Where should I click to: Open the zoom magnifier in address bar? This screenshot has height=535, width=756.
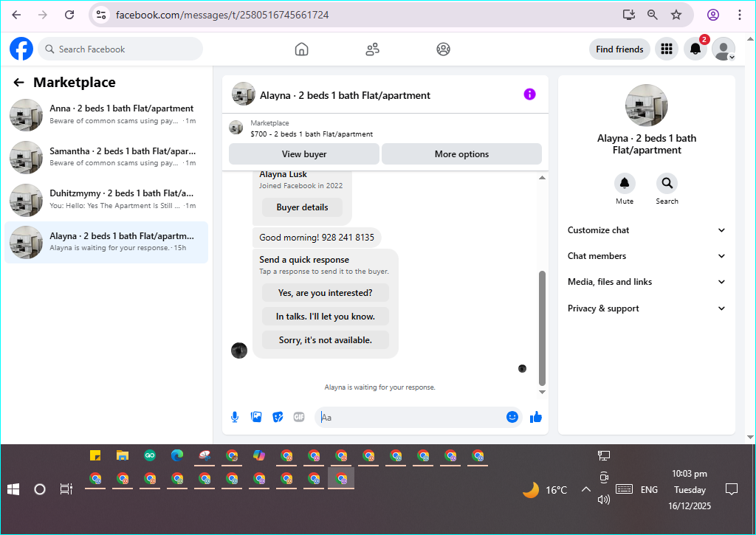653,15
